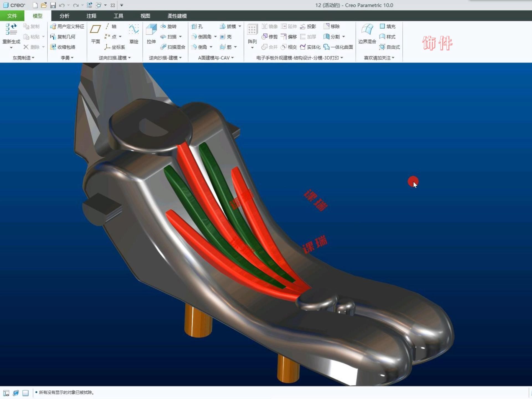Open the 文件 (File) menu

pyautogui.click(x=12, y=16)
